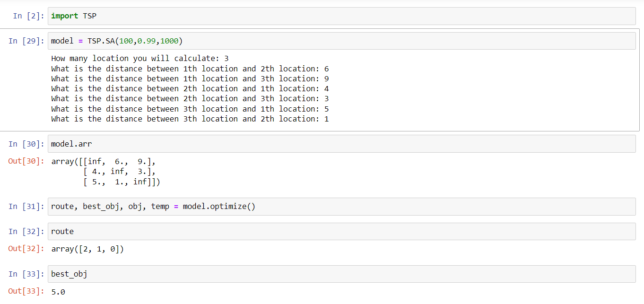Screen dimensions: 644x304
Task: Click the model.optimize() code cell
Action: pos(341,207)
